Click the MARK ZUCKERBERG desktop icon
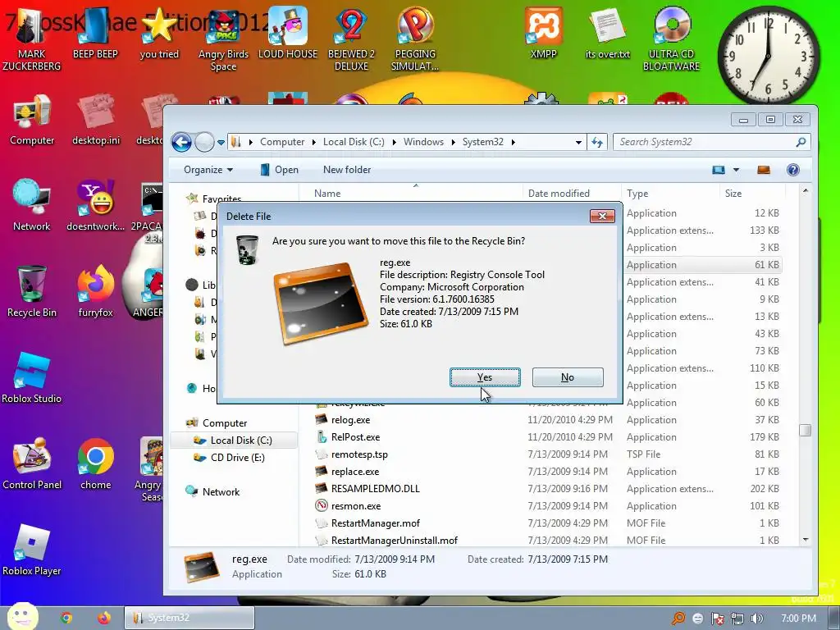 point(32,39)
